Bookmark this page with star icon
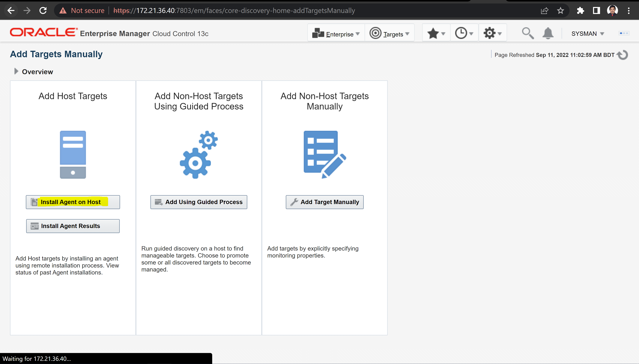The width and height of the screenshot is (639, 364). tap(560, 10)
